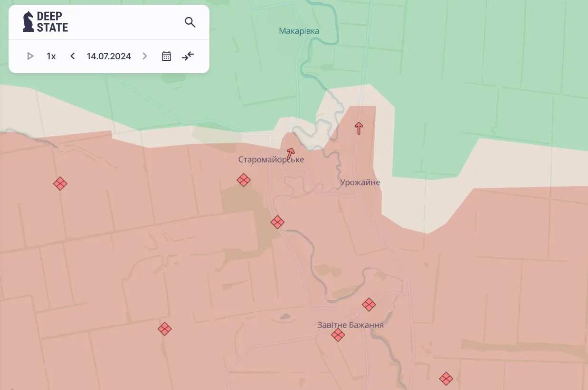Select the unit marker just below Старомайорське label
This screenshot has width=588, height=390.
(244, 180)
